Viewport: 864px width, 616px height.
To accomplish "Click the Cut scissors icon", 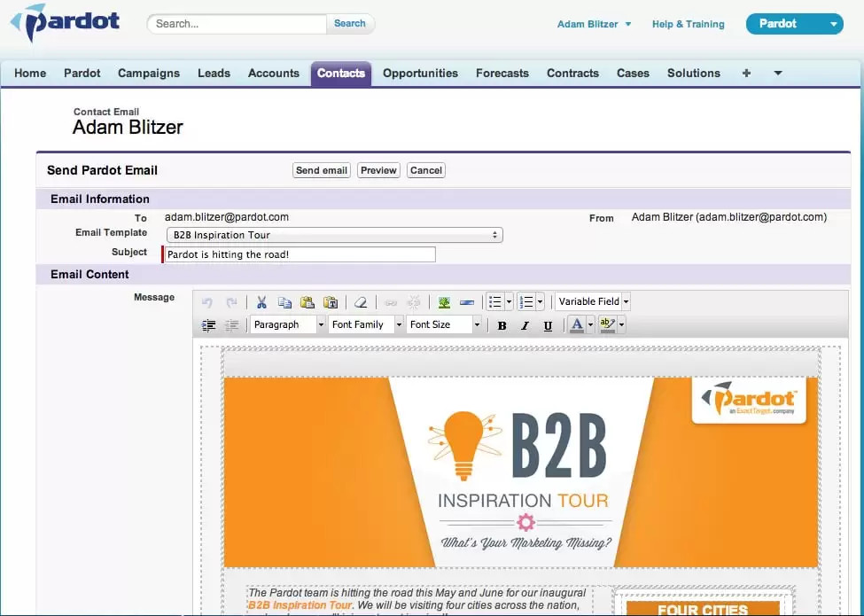I will coord(261,302).
